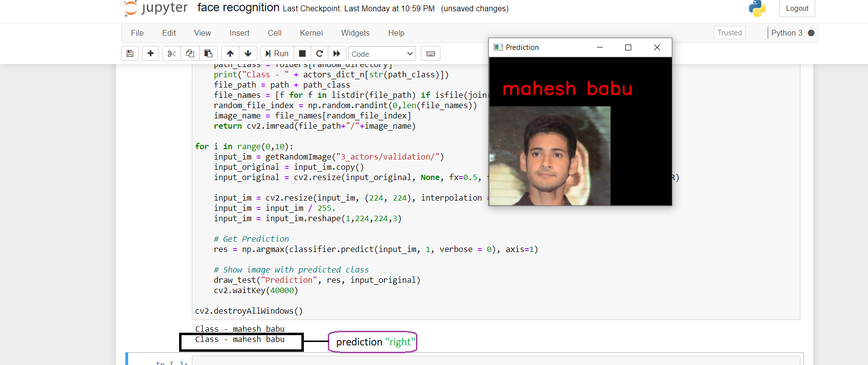Open the command palette keyboard icon
The image size is (868, 365).
coord(431,53)
